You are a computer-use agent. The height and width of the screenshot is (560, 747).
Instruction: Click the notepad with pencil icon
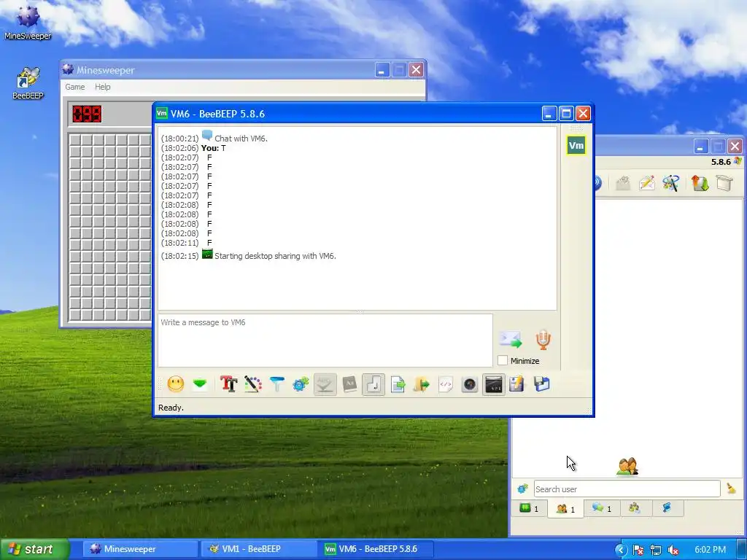click(x=517, y=384)
